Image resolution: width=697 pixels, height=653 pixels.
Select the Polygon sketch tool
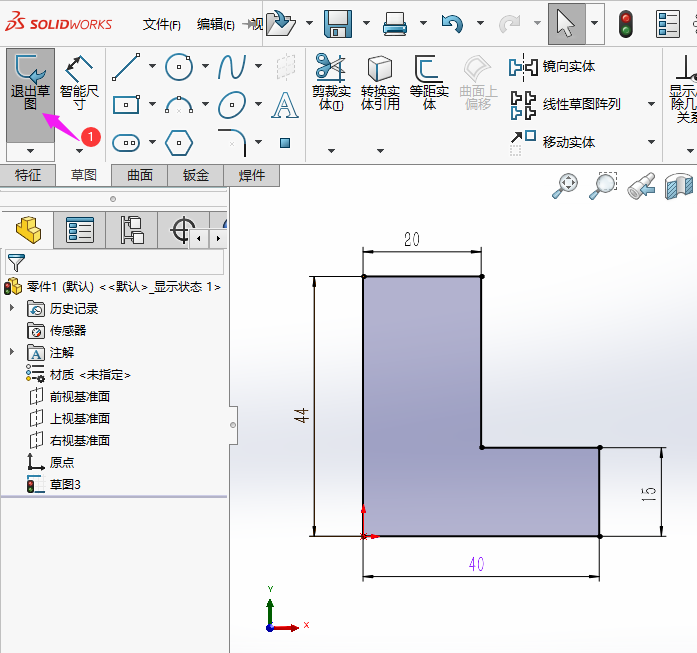coord(179,143)
